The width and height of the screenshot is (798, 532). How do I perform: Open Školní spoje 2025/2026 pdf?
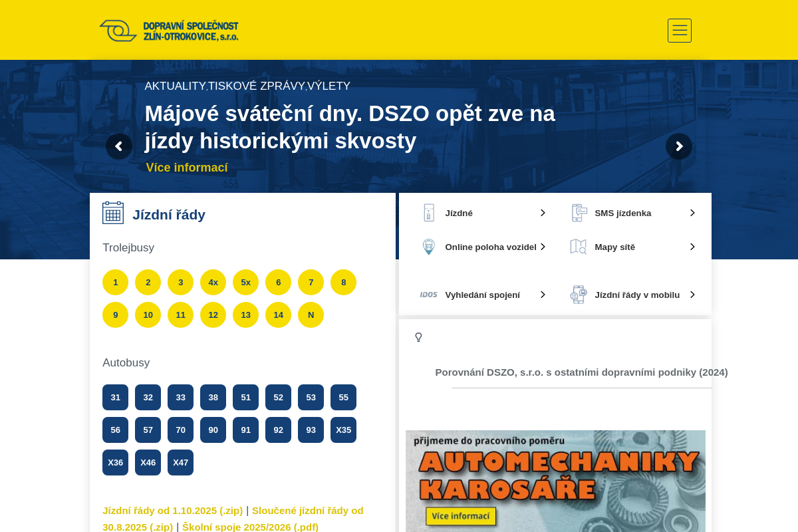[x=251, y=527]
